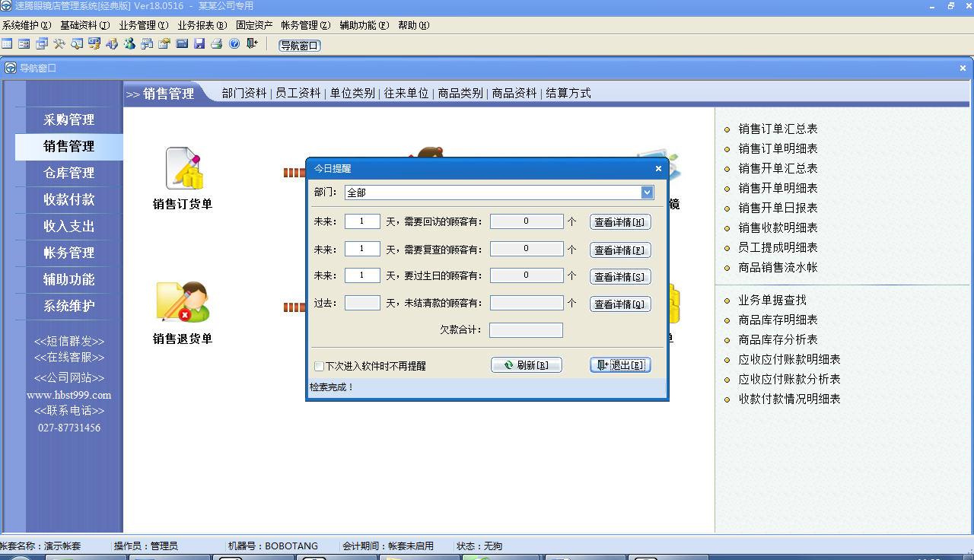Open 结算方式 from top navigation
The image size is (974, 560).
pyautogui.click(x=568, y=93)
